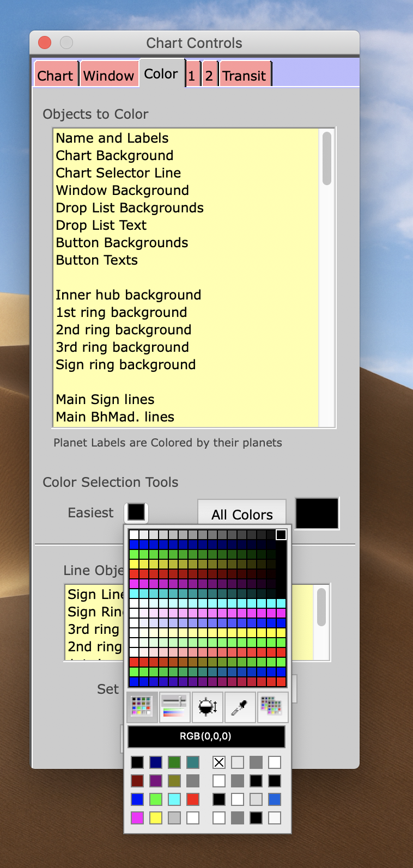Click the large black color preview box
The image size is (413, 868).
[317, 513]
